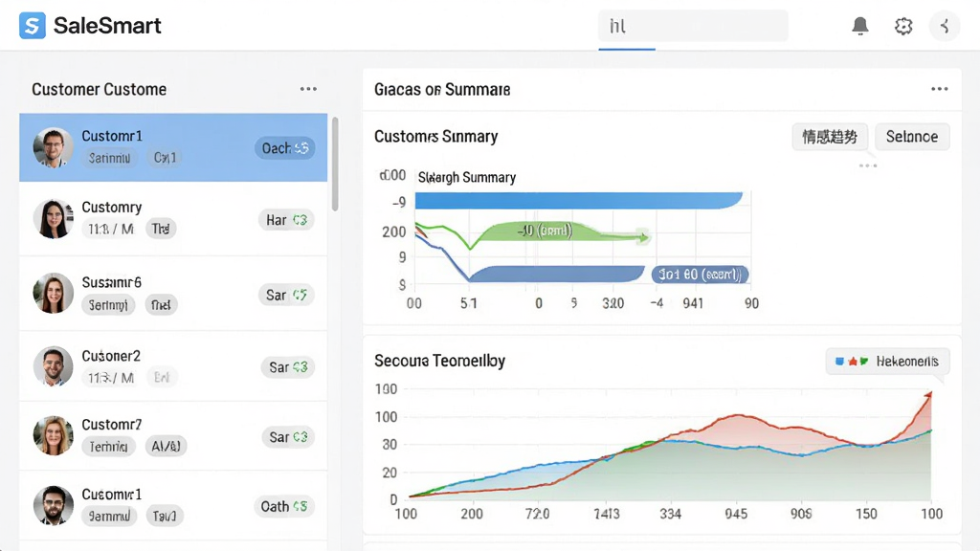
Task: Click the small three dots below Selance
Action: [x=868, y=165]
